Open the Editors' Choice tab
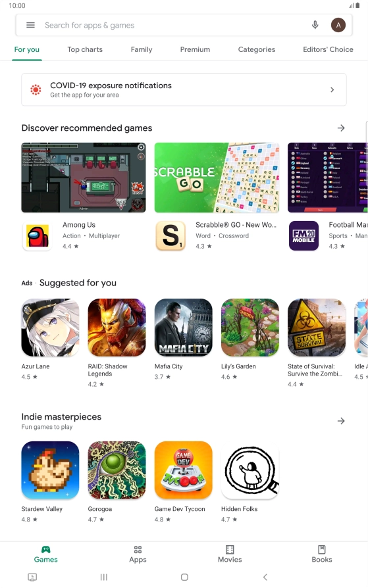The image size is (368, 588). pos(328,49)
